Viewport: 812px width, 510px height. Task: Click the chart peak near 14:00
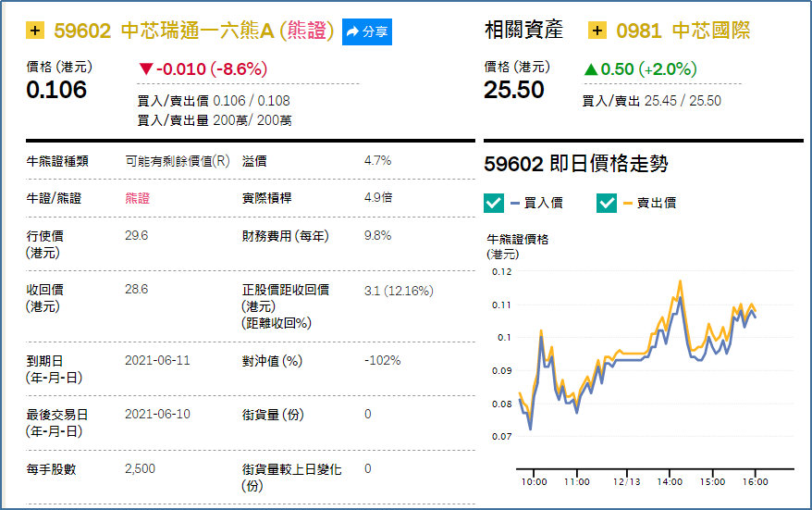(680, 281)
